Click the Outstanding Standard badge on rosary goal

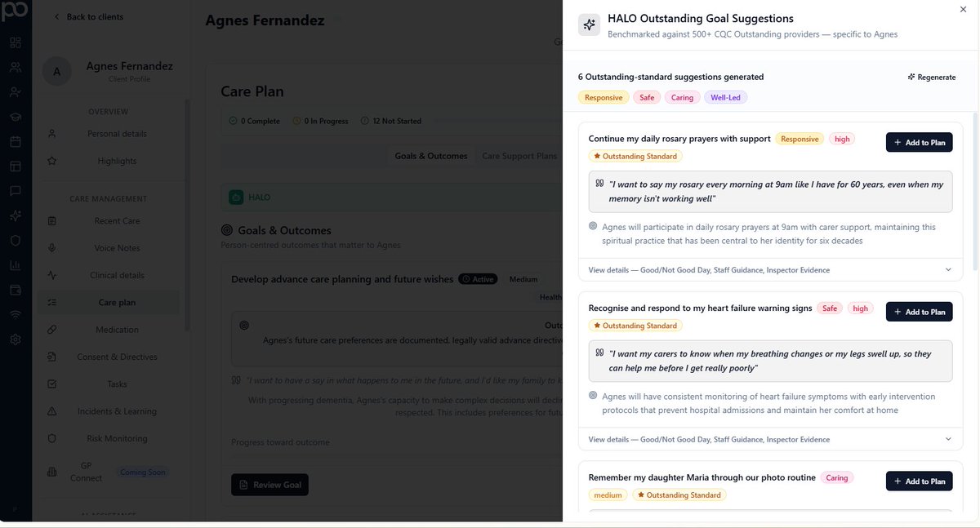click(x=635, y=156)
